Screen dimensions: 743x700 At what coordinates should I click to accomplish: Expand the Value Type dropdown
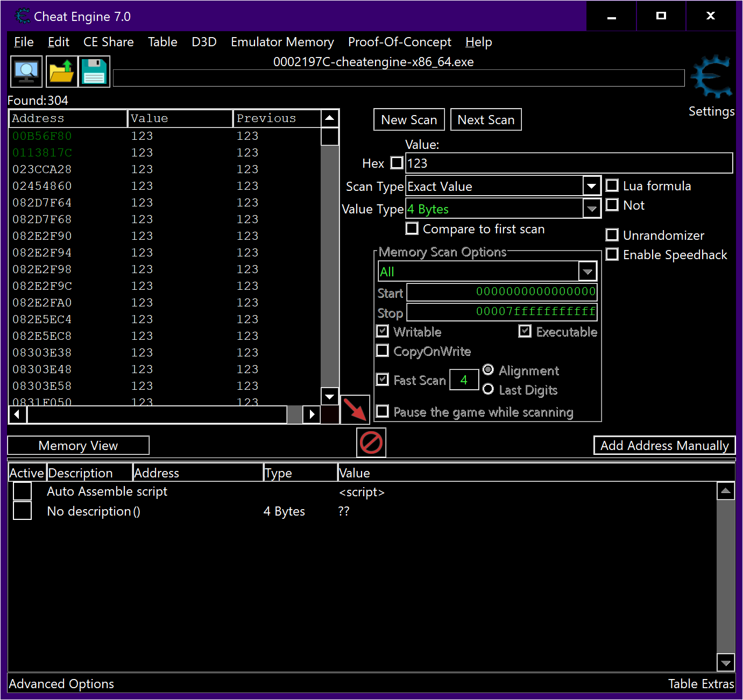tap(592, 209)
